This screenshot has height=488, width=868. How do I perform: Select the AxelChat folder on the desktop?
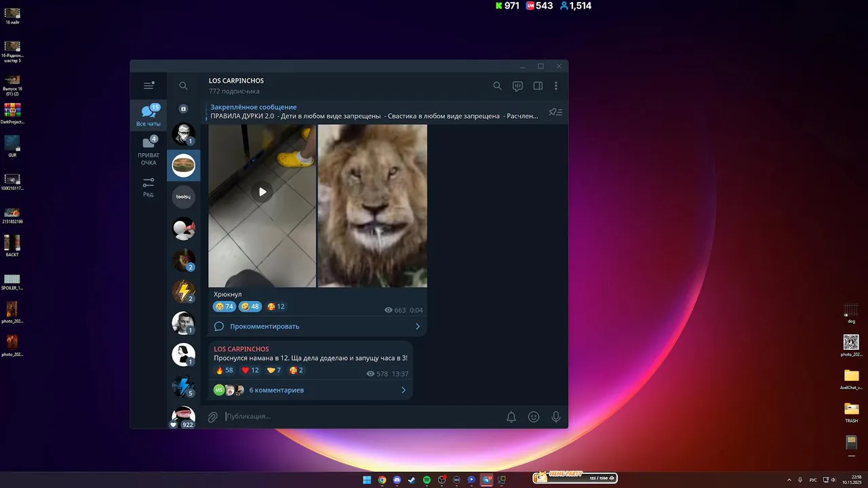point(851,380)
